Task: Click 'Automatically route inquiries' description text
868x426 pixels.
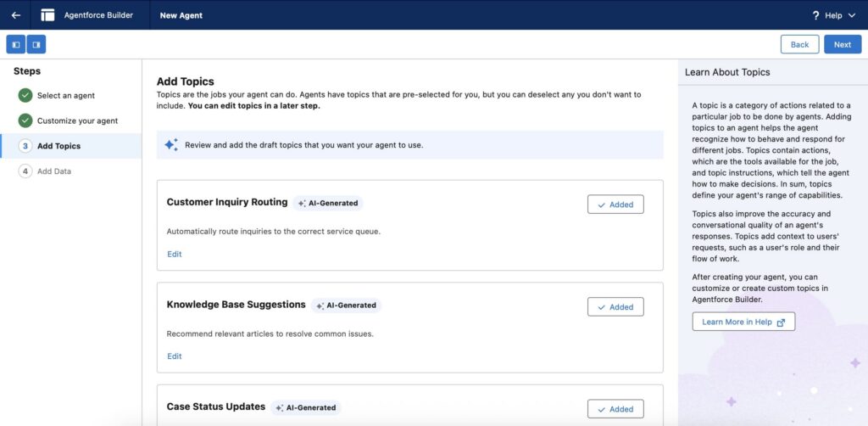Action: click(274, 232)
